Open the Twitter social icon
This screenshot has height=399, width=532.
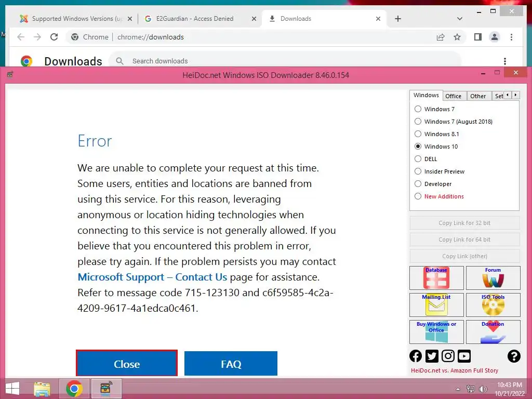coord(432,356)
